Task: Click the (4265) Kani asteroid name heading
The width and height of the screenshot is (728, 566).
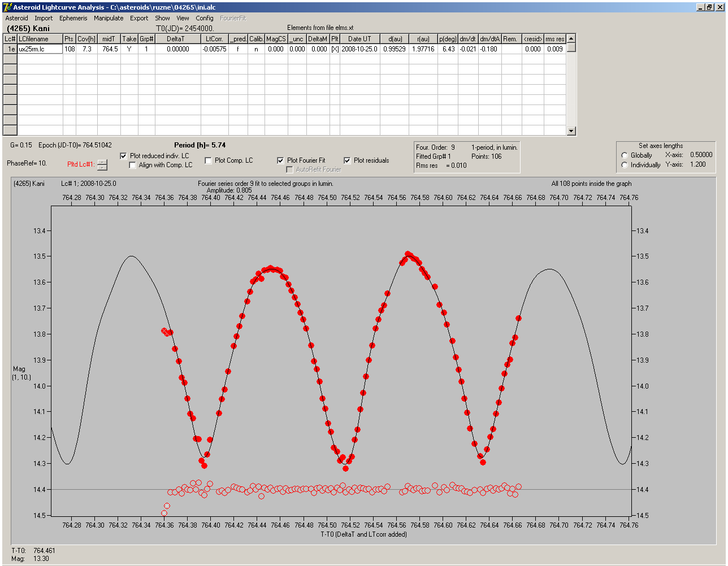Action: (x=28, y=28)
